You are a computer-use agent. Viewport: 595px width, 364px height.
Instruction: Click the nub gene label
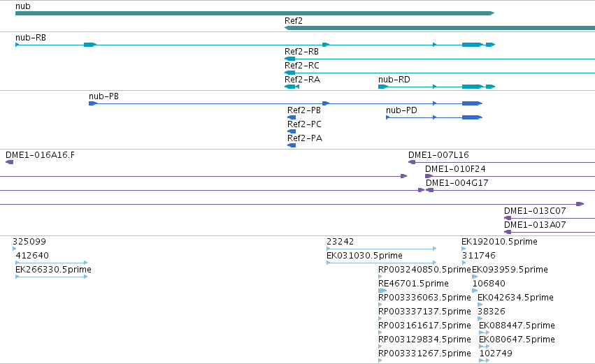(23, 6)
